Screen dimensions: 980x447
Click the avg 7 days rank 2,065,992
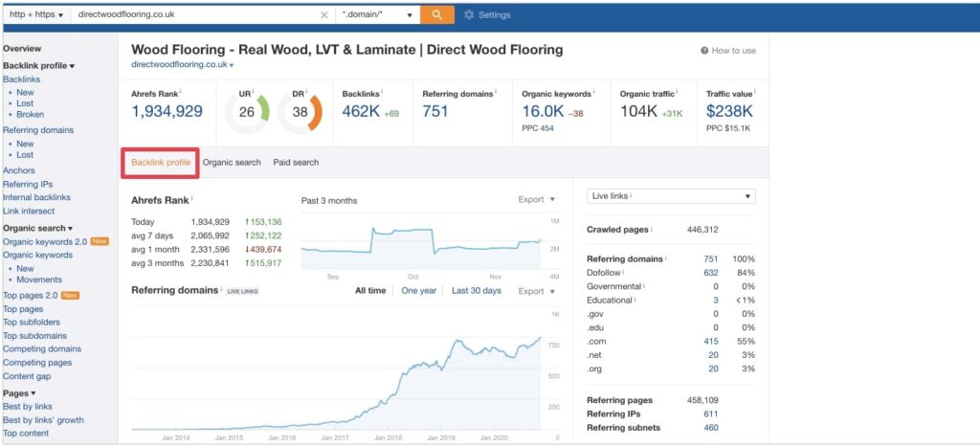(x=210, y=235)
